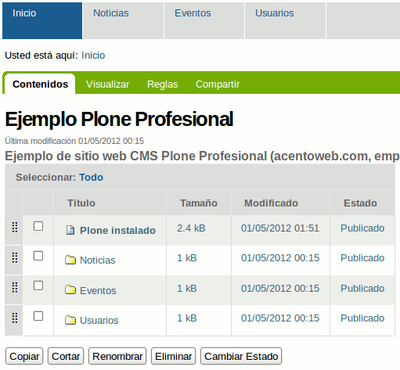This screenshot has height=370, width=400.
Task: Click the folder icon next to Eventos
Action: 70,290
